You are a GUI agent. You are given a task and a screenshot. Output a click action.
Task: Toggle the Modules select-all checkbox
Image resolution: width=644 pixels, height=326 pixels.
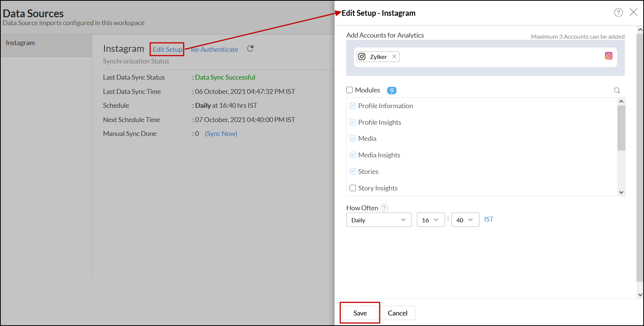350,90
